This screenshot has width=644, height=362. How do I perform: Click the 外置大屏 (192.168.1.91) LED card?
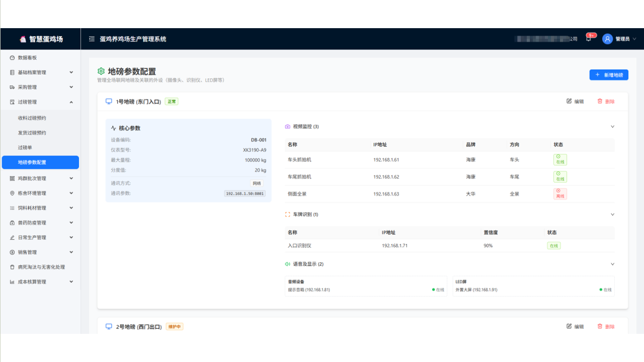coord(533,286)
